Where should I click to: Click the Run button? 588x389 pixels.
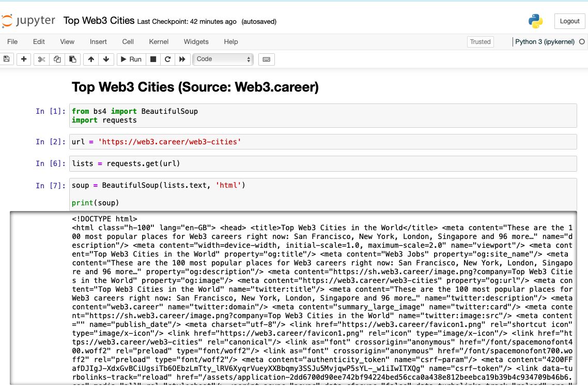point(131,59)
